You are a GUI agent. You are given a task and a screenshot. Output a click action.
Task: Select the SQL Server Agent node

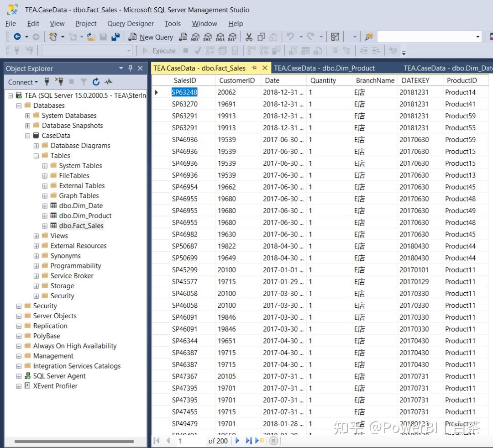tap(59, 376)
